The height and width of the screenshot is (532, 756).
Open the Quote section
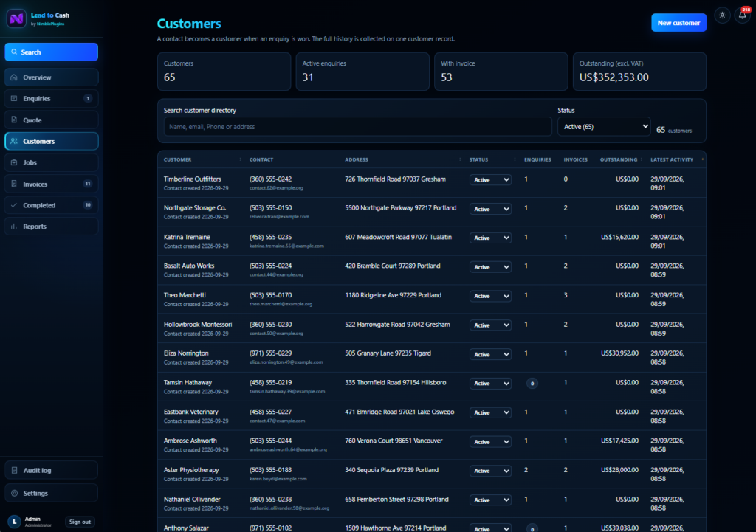(x=52, y=120)
